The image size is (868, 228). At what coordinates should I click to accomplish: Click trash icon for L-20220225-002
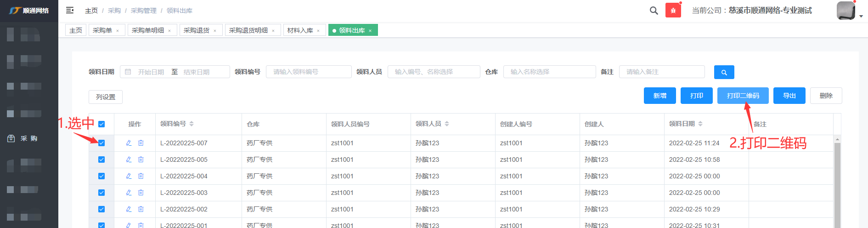point(141,209)
